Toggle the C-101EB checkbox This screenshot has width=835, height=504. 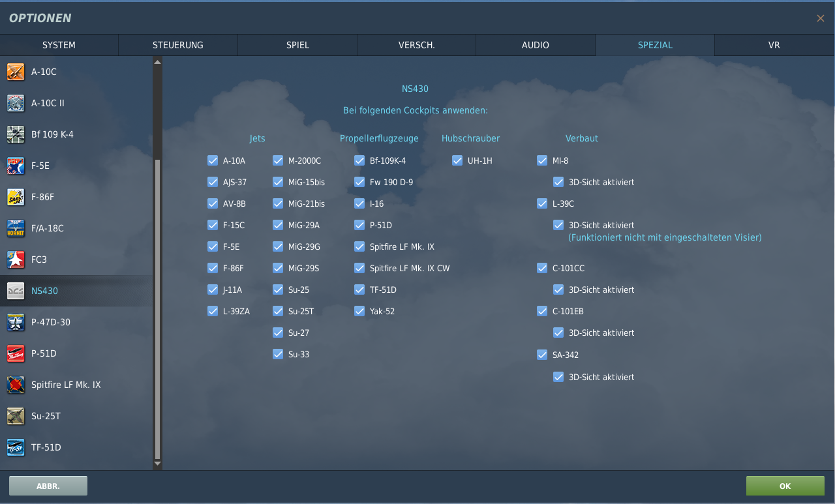(542, 311)
